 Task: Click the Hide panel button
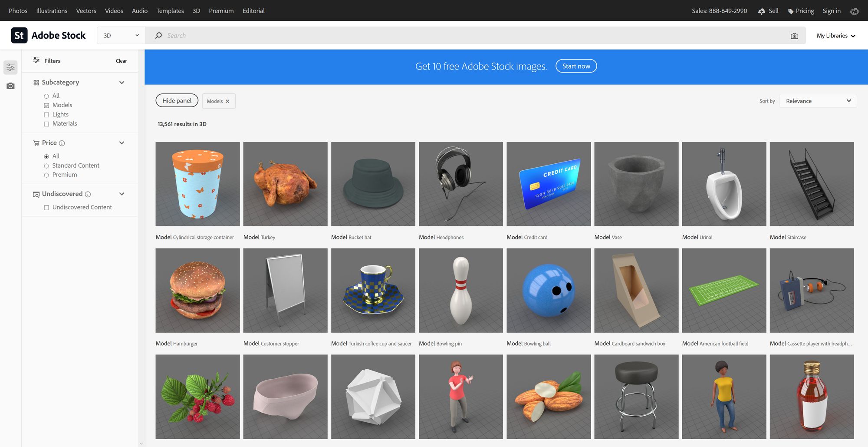(177, 101)
